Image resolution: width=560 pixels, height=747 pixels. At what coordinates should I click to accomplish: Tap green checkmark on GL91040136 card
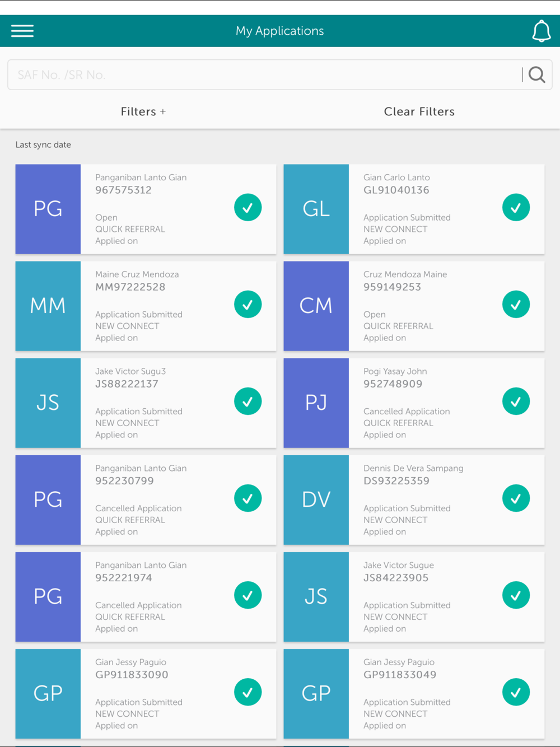(x=516, y=207)
